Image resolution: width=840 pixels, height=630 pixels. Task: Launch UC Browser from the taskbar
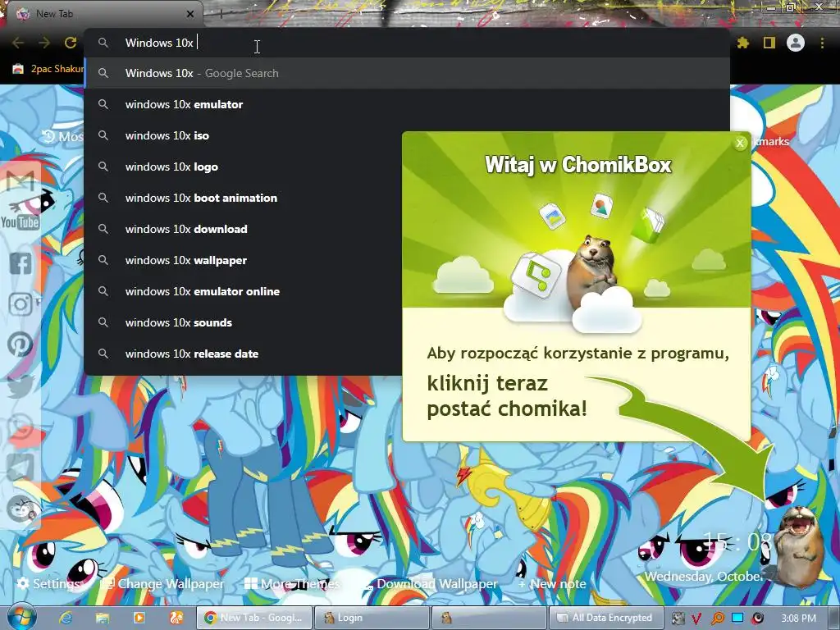point(176,618)
